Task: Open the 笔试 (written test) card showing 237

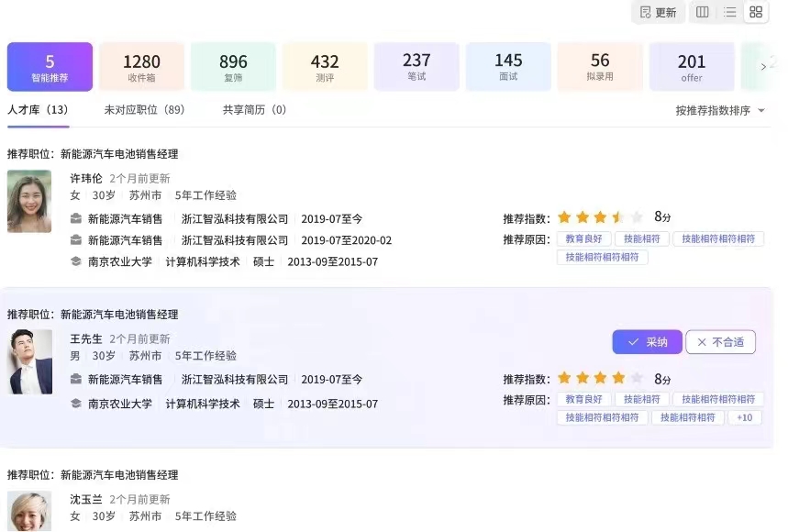Action: (416, 66)
